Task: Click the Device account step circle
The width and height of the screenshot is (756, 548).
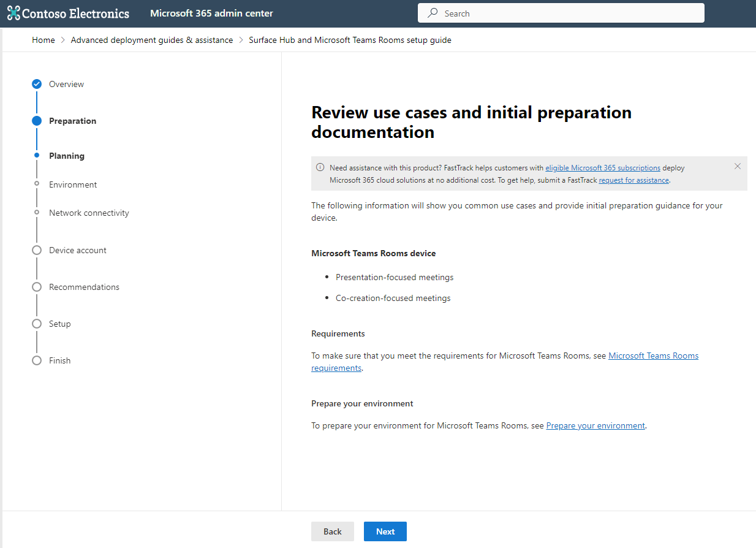Action: [37, 250]
